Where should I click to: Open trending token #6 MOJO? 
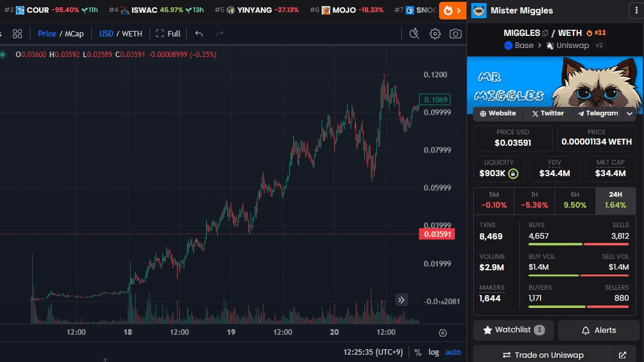point(347,10)
